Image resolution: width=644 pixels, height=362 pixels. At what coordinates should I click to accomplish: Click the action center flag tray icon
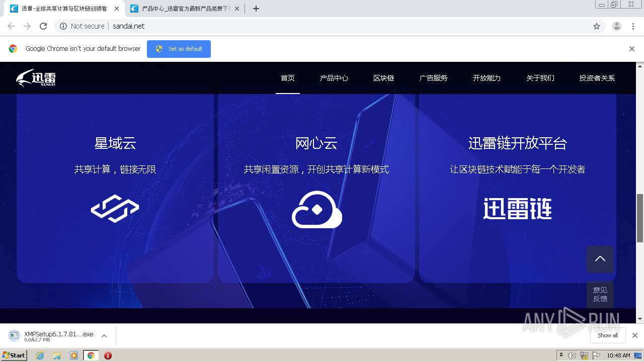596,355
